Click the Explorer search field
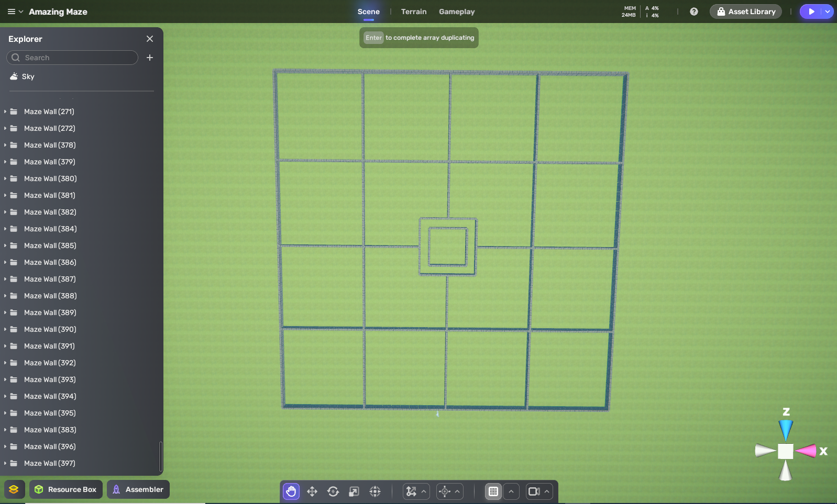 pyautogui.click(x=78, y=58)
